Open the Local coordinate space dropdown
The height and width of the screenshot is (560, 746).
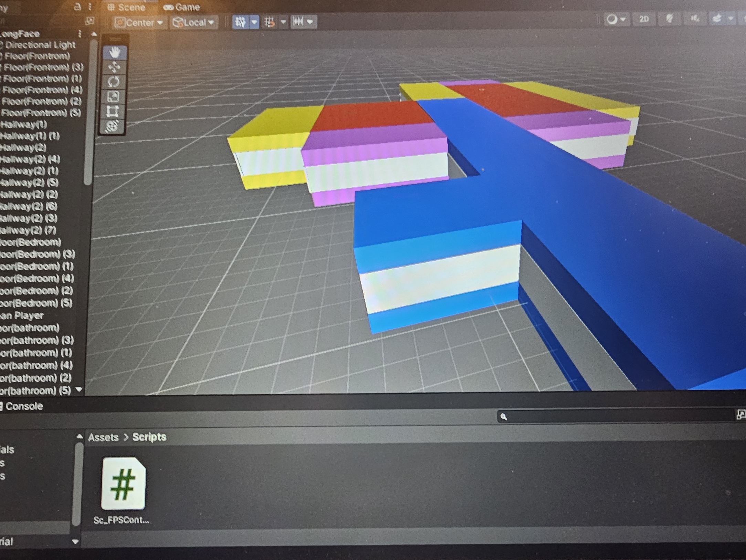[194, 22]
